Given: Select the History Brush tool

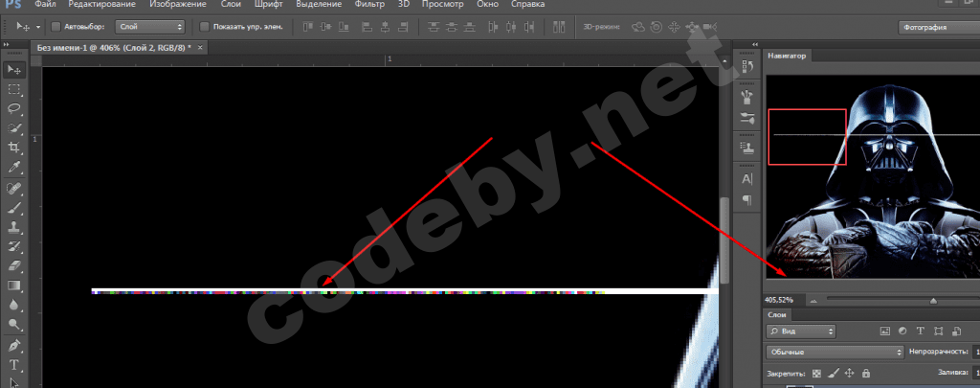Looking at the screenshot, I should 13,246.
